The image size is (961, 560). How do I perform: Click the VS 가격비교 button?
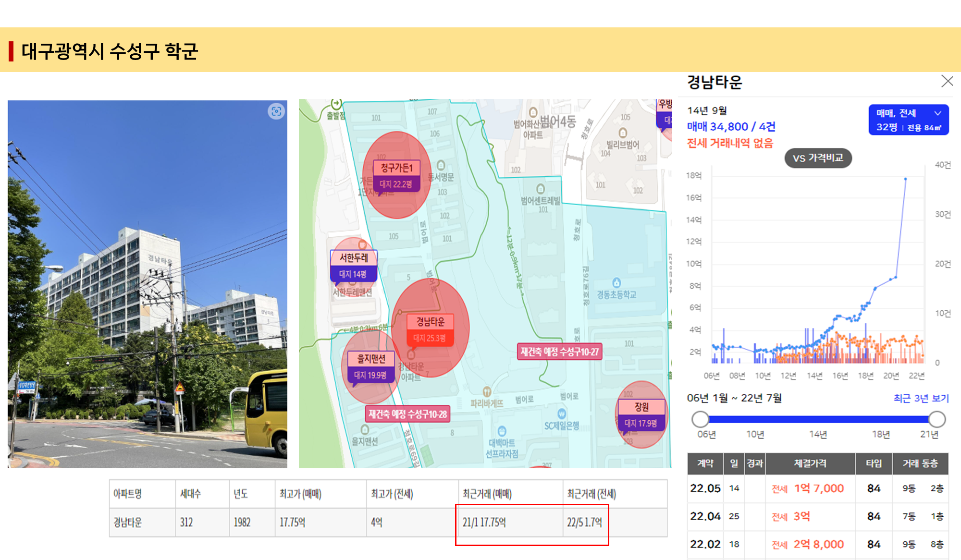pyautogui.click(x=818, y=158)
